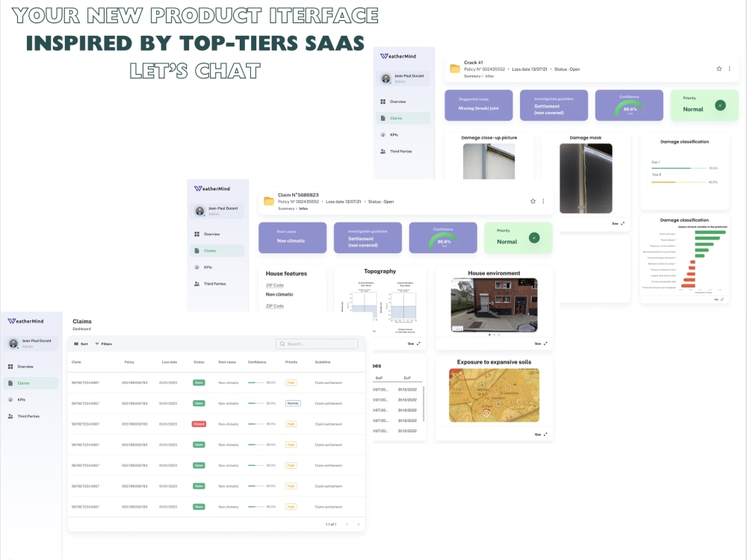Go to Summary breadcrumb in Crack #1 window
Image resolution: width=747 pixels, height=560 pixels.
click(472, 76)
